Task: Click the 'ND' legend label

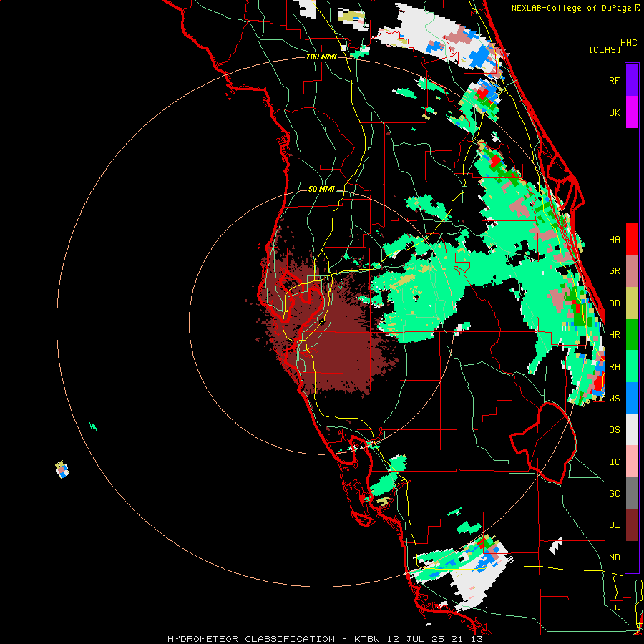Action: coord(614,557)
